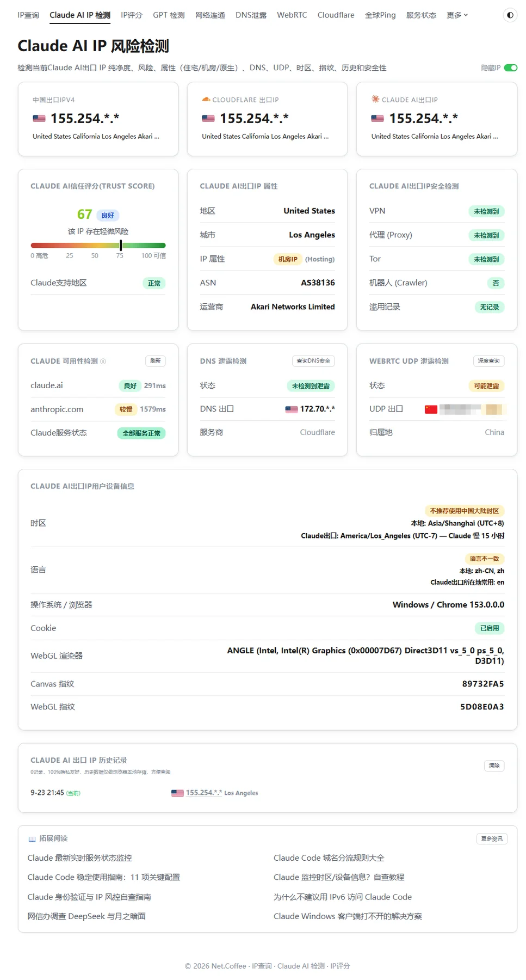Click the info icon beside Claude 可用性检测

[103, 362]
